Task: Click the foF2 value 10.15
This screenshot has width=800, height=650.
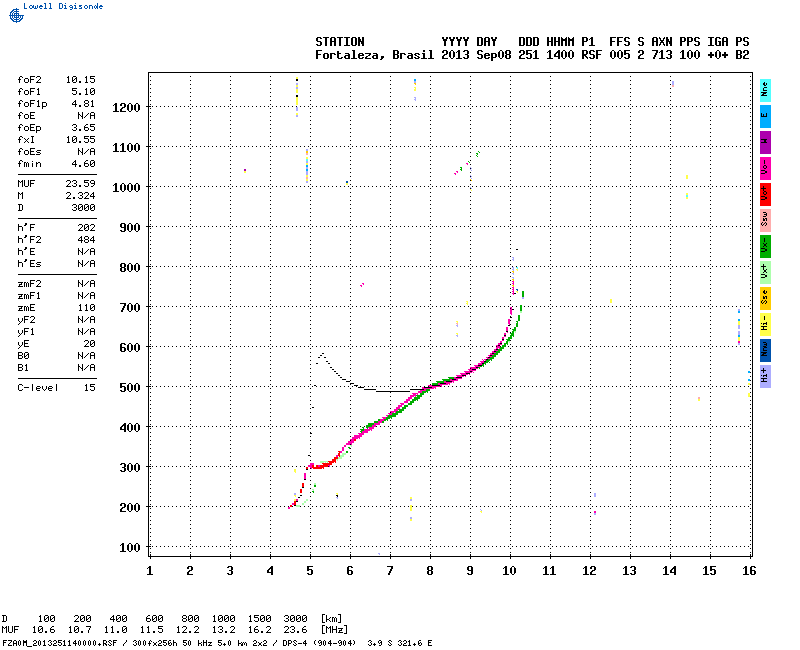Action: coord(80,80)
